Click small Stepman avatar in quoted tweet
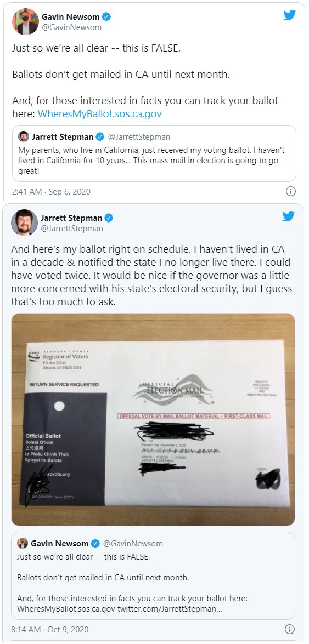The image size is (309, 644). [24, 137]
